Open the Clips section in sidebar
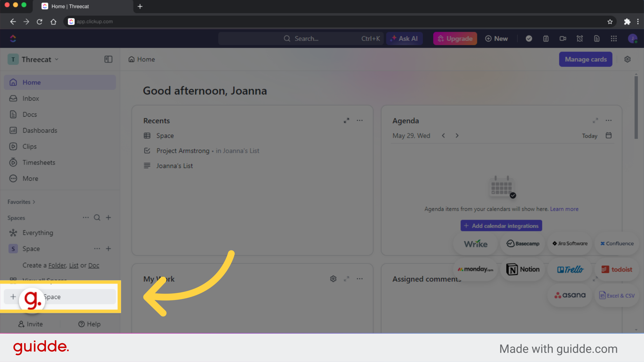Image resolution: width=644 pixels, height=362 pixels. tap(30, 146)
